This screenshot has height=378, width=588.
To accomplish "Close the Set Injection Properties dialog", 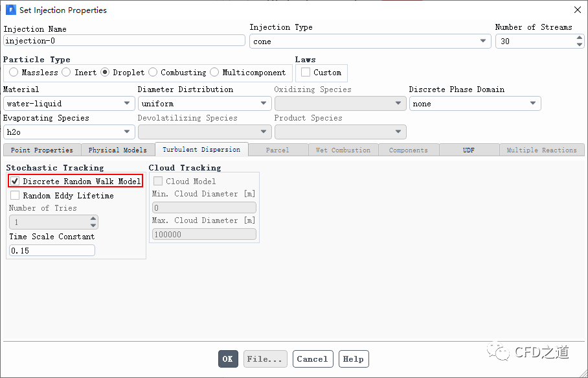I will pyautogui.click(x=578, y=10).
